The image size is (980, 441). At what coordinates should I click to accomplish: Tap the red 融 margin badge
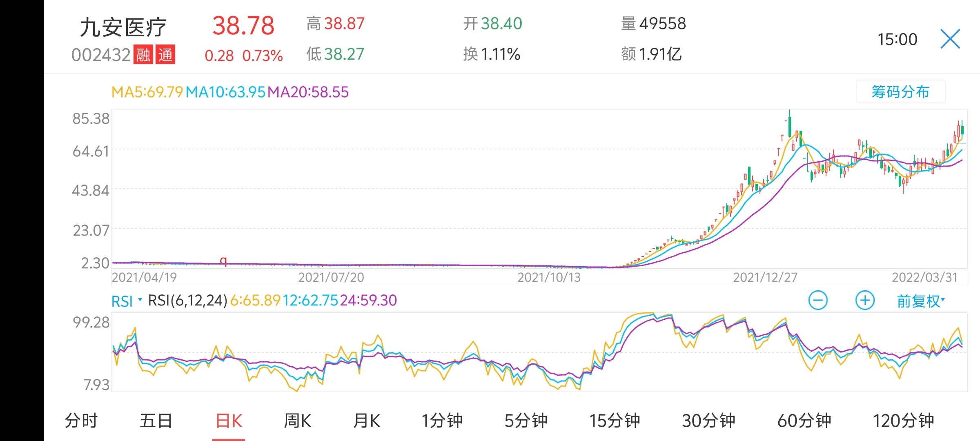[143, 54]
